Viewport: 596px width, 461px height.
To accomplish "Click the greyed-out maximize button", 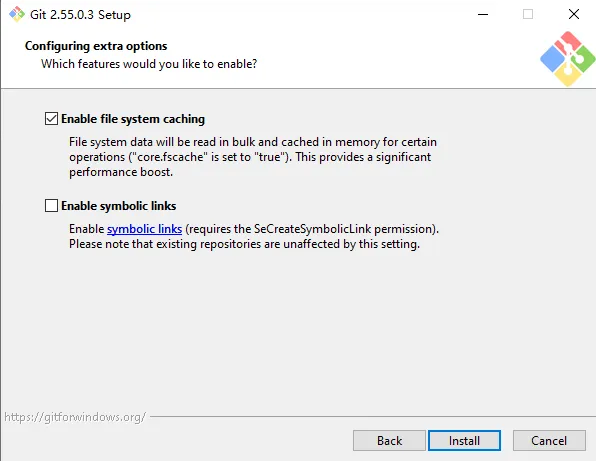I will [x=528, y=14].
